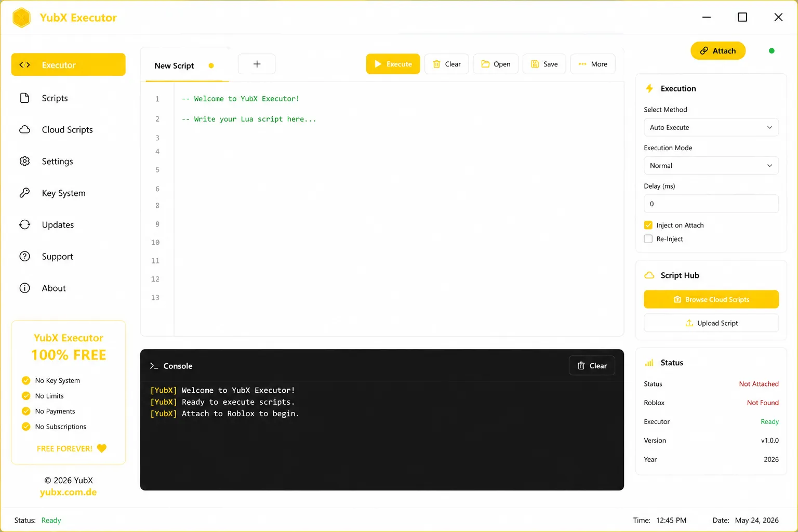Click the 'Not Found' Roblox value
Screen dimensions: 798x532
click(x=763, y=403)
